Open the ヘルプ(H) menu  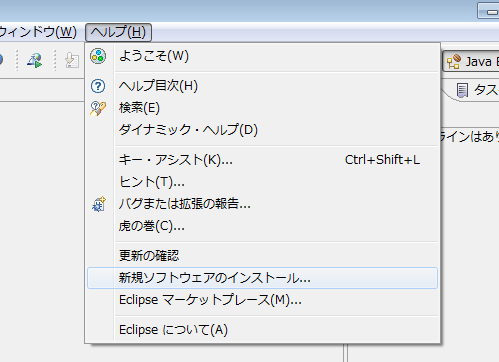(x=118, y=32)
